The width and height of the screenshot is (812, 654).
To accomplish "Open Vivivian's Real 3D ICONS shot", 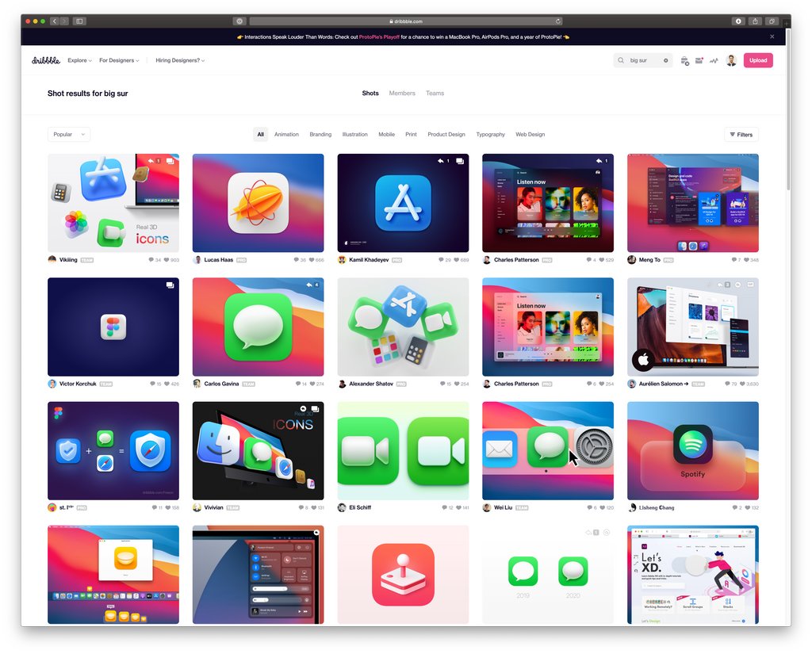I will (258, 450).
